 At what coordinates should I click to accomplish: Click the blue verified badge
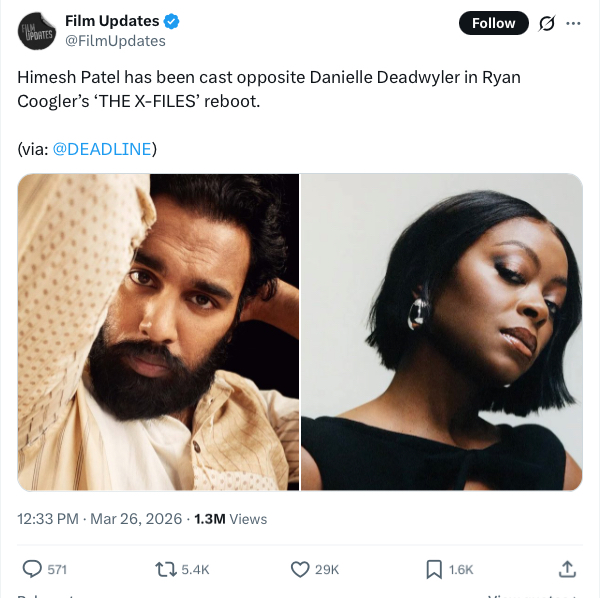(172, 21)
